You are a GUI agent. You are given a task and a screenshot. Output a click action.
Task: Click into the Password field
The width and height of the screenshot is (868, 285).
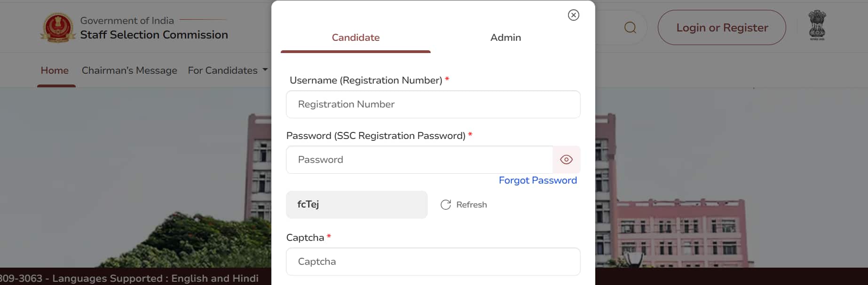[x=418, y=160]
